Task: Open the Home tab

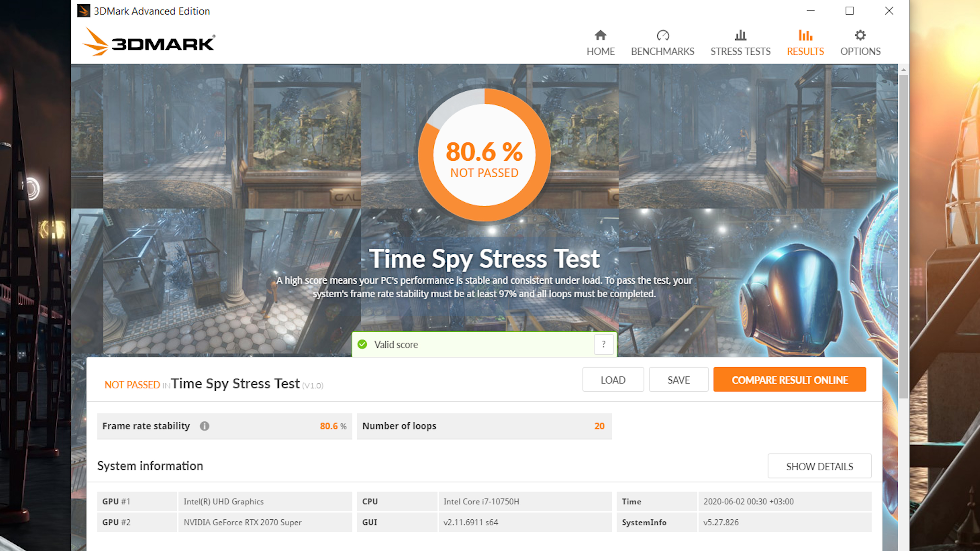Action: tap(600, 43)
